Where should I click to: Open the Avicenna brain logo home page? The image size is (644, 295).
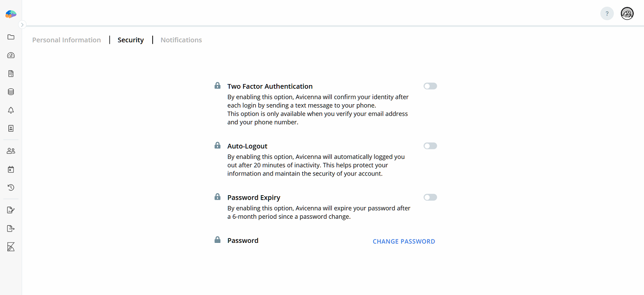click(x=10, y=14)
